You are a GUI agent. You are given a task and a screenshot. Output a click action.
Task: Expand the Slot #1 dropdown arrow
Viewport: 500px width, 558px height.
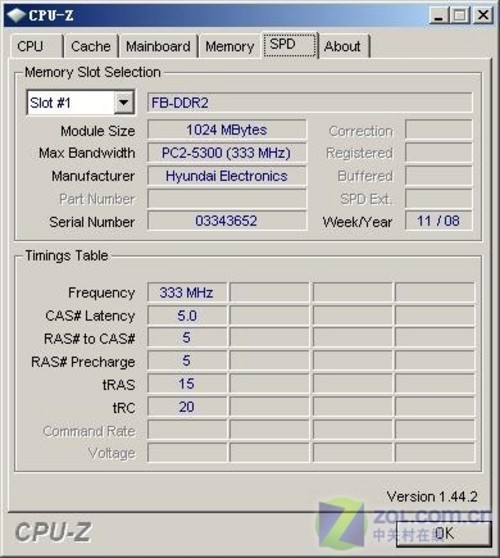click(x=123, y=103)
